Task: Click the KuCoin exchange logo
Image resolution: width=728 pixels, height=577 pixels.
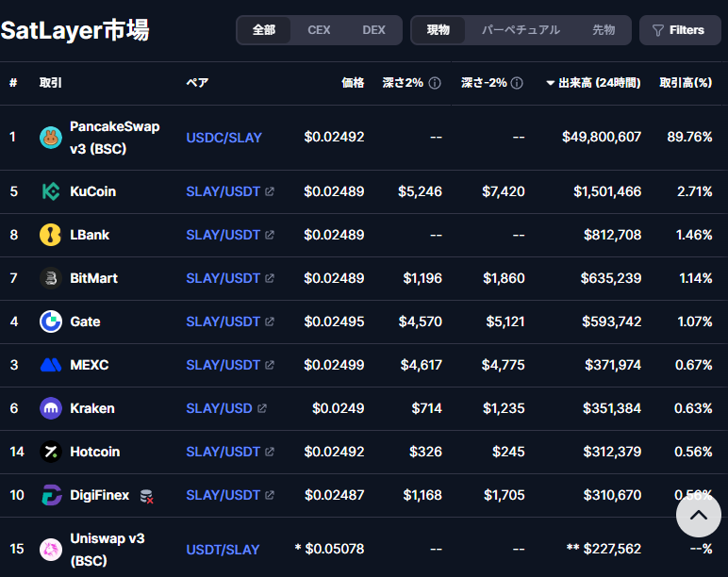Action: [x=51, y=191]
